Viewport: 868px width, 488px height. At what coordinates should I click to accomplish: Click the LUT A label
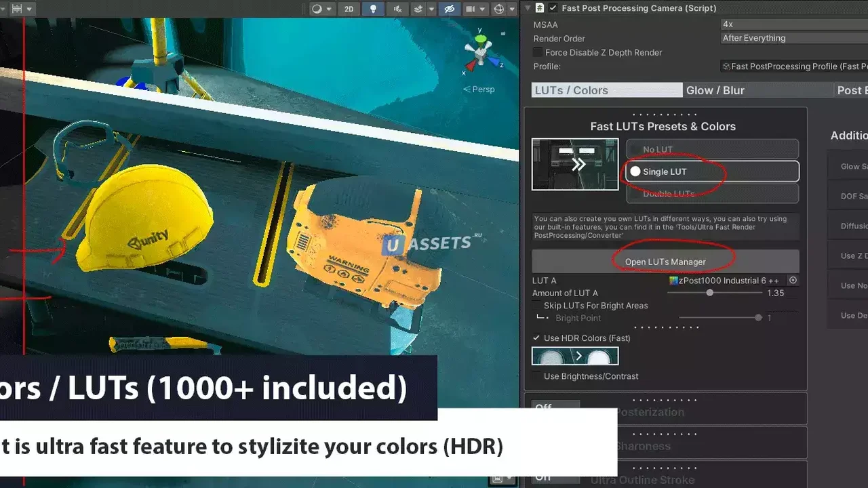pos(545,281)
